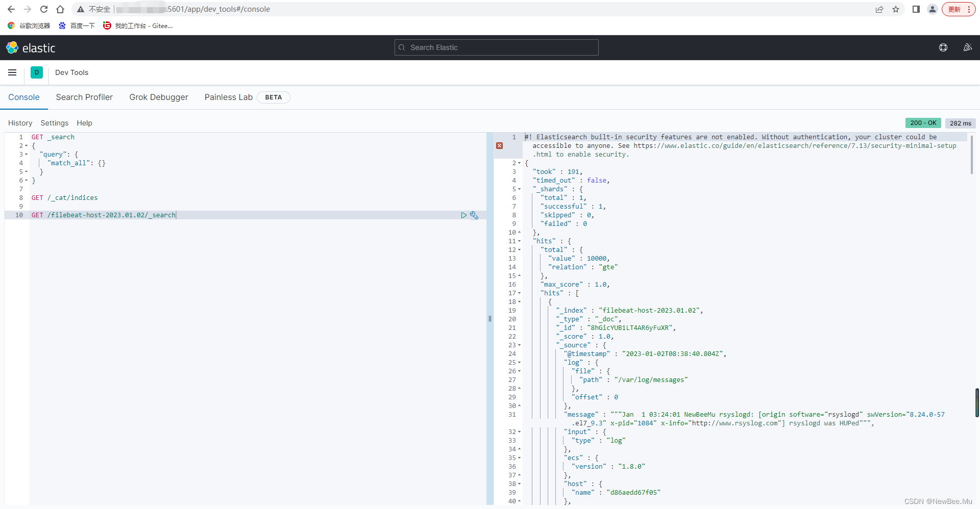Click the red warning marker in output gutter
Image resolution: width=980 pixels, height=509 pixels.
(x=500, y=146)
